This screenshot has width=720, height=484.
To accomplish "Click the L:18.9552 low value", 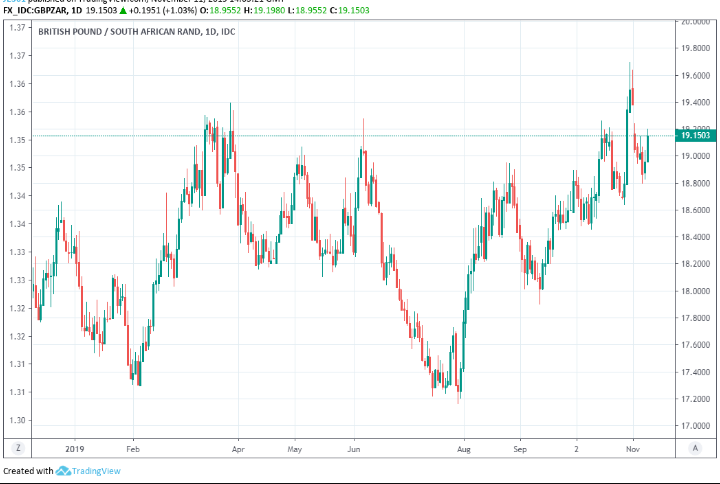I will click(307, 10).
